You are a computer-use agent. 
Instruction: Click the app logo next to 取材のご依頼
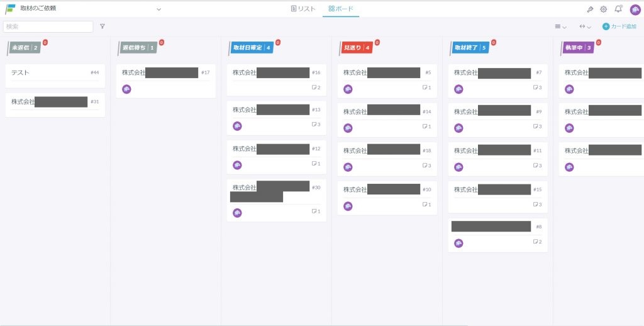pos(10,9)
